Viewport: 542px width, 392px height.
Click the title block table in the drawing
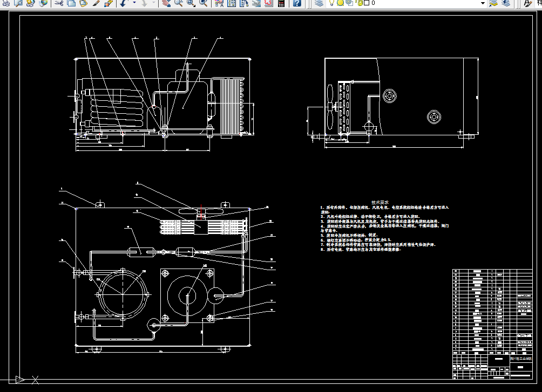(x=492, y=324)
